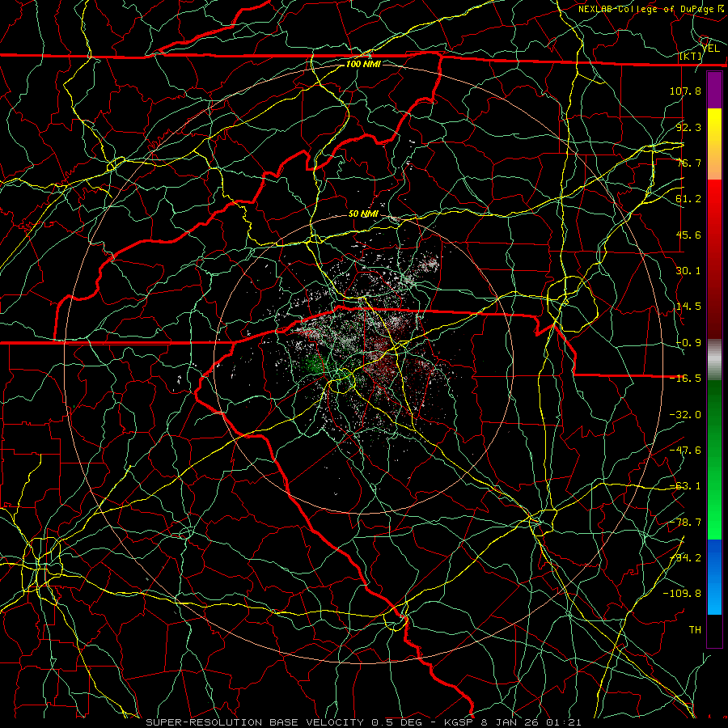Click the -32.0 scale value
Screen dimensions: 728x728
685,415
